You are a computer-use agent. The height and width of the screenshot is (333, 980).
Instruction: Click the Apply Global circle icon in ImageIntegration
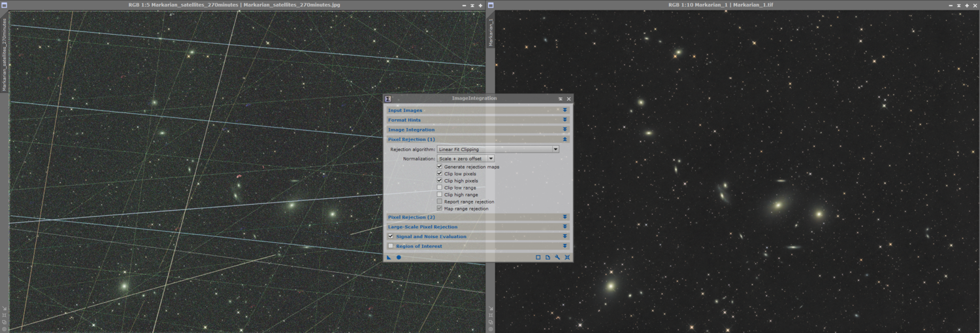point(399,257)
